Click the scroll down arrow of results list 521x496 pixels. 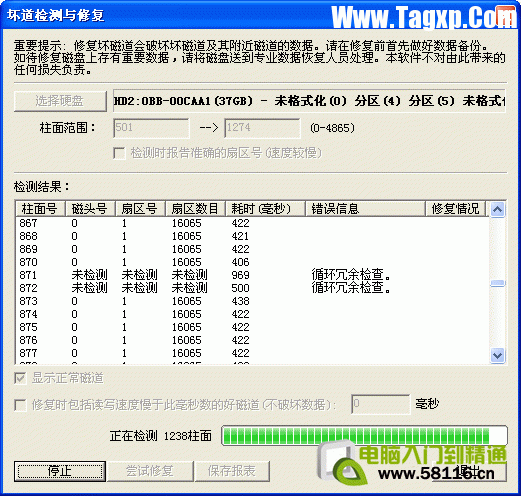pos(498,355)
